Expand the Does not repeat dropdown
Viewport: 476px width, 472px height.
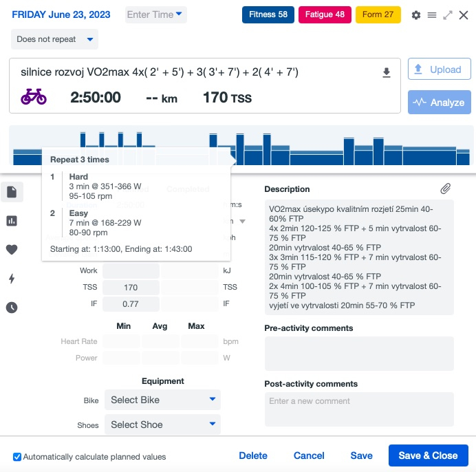click(54, 39)
